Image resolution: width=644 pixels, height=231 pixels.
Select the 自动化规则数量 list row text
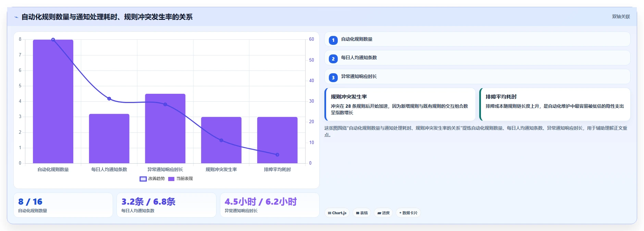pos(357,39)
